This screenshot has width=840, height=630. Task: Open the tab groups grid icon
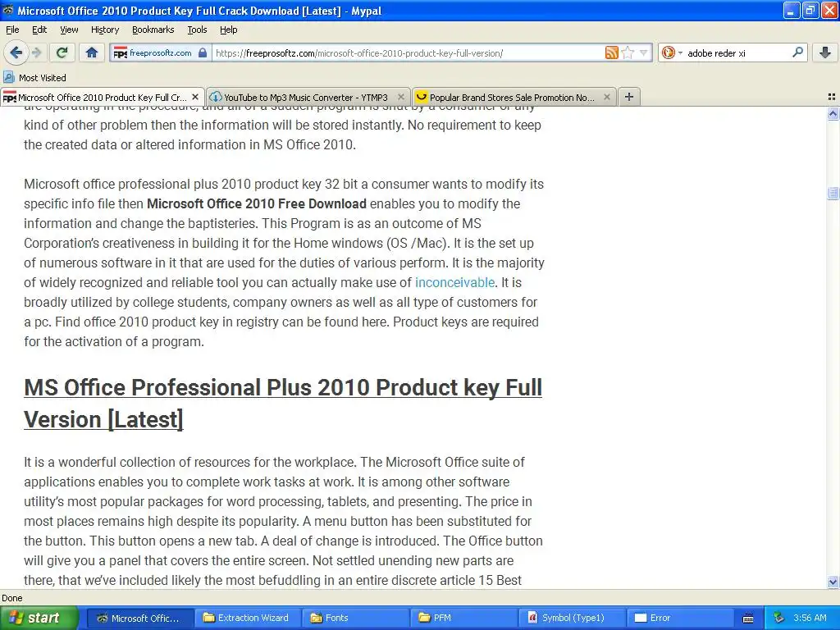(x=832, y=97)
